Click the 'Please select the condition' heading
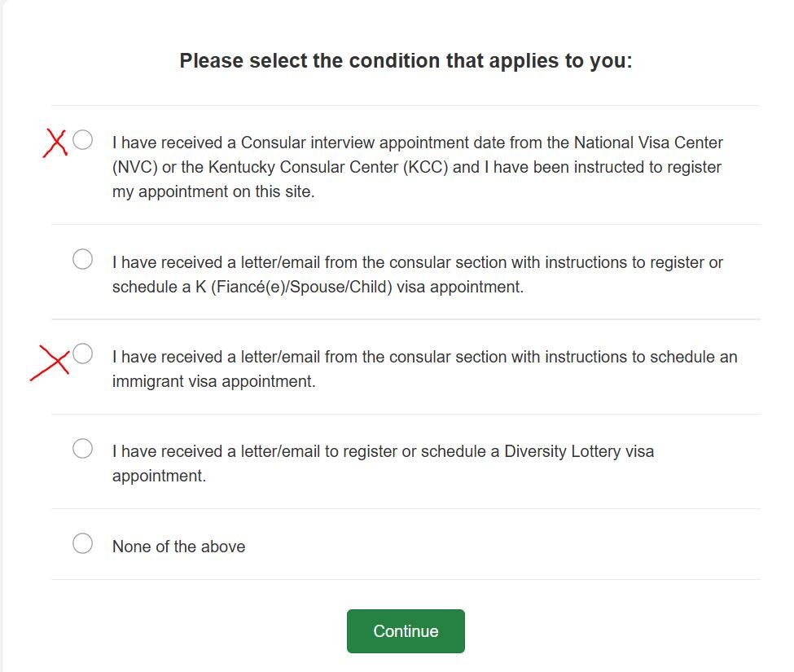Image resolution: width=794 pixels, height=672 pixels. 406,61
